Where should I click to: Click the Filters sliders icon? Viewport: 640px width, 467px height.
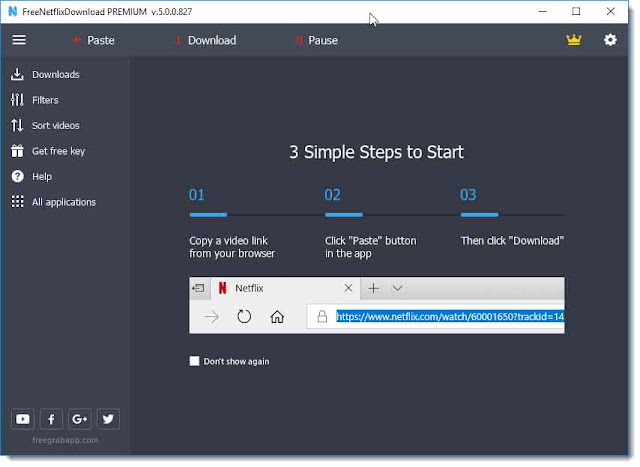(x=17, y=100)
